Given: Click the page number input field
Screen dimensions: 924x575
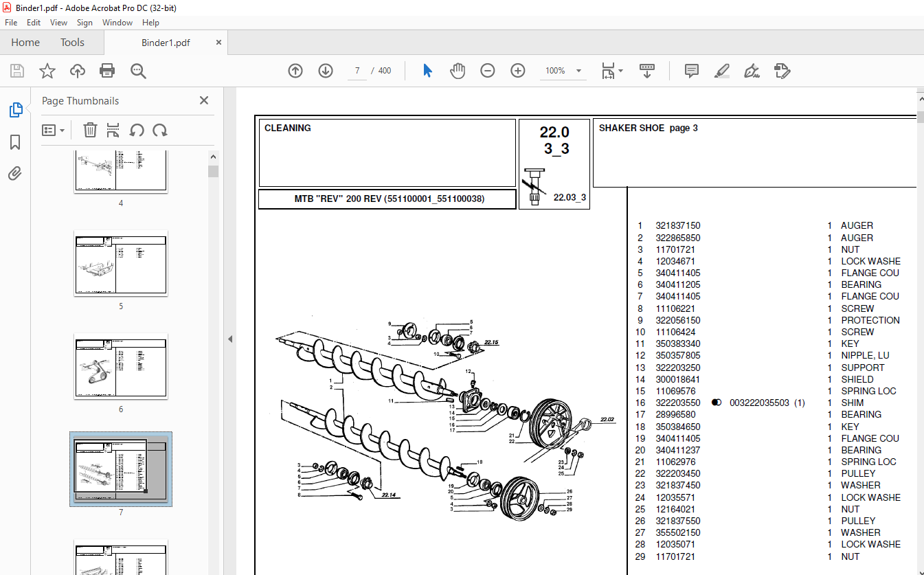Looking at the screenshot, I should (357, 71).
